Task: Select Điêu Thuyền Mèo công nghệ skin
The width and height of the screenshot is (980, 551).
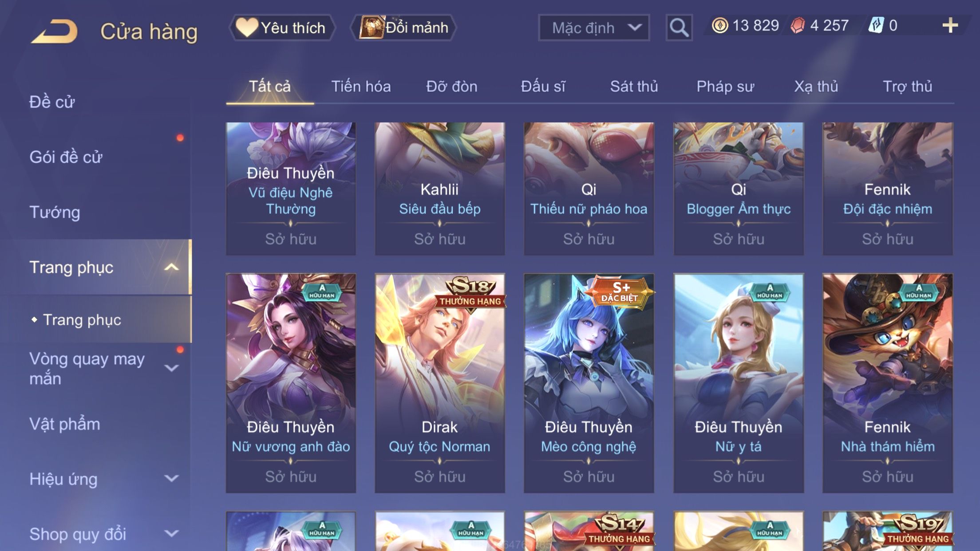Action: coord(589,383)
